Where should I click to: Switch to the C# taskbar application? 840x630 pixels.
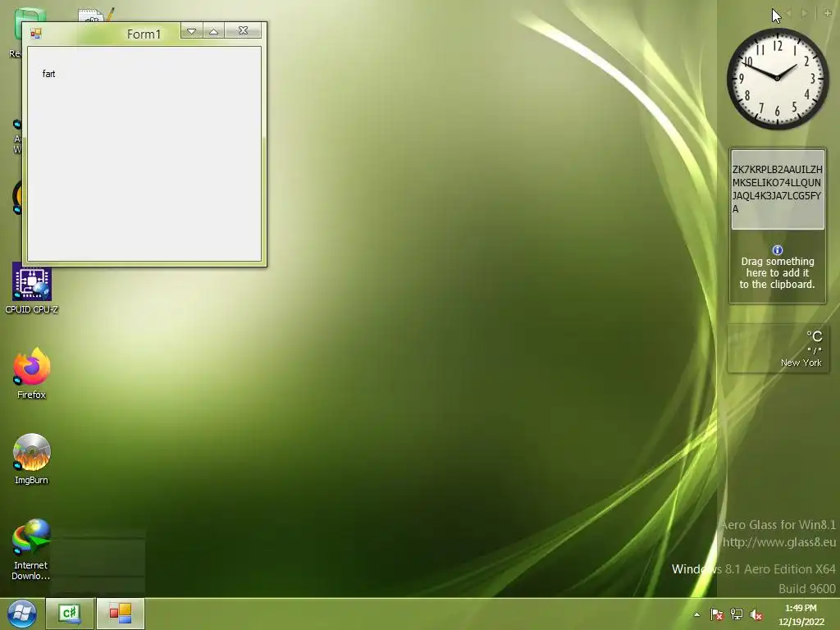[x=70, y=614]
